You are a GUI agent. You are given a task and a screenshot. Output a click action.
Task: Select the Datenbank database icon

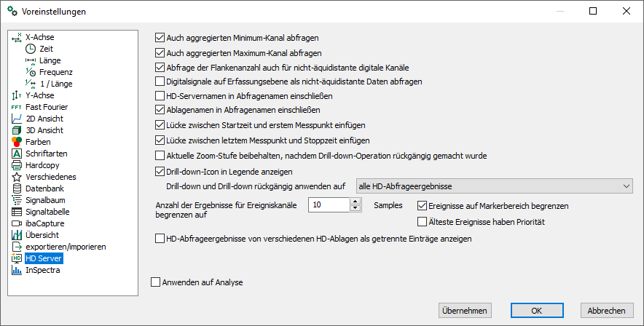click(x=17, y=188)
